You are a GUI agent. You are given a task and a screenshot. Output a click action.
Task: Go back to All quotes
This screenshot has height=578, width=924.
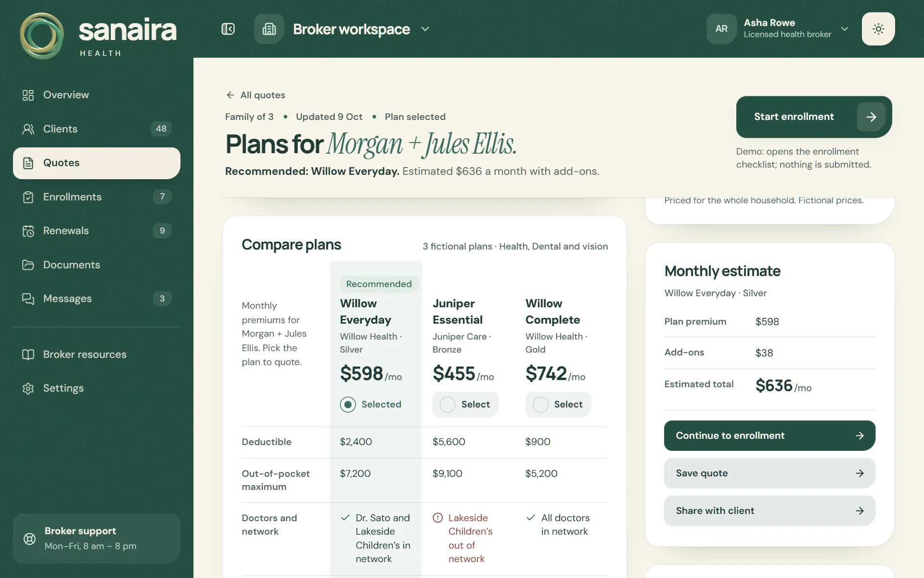click(256, 95)
